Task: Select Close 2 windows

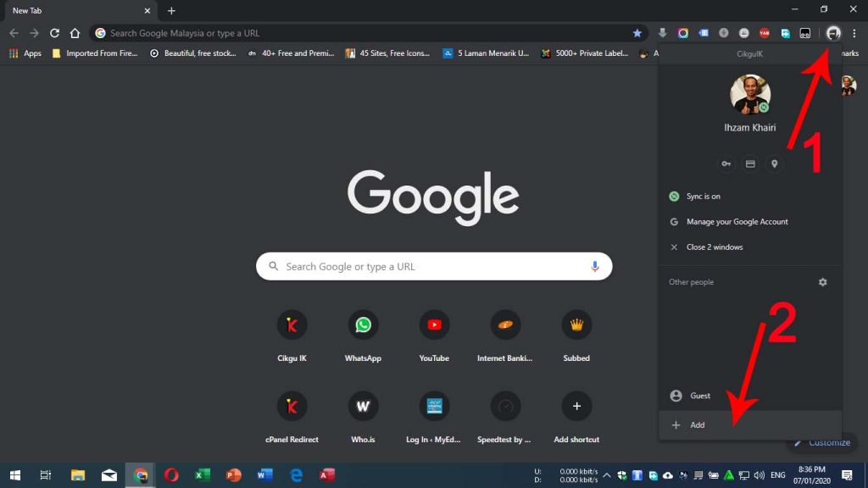Action: 750,247
